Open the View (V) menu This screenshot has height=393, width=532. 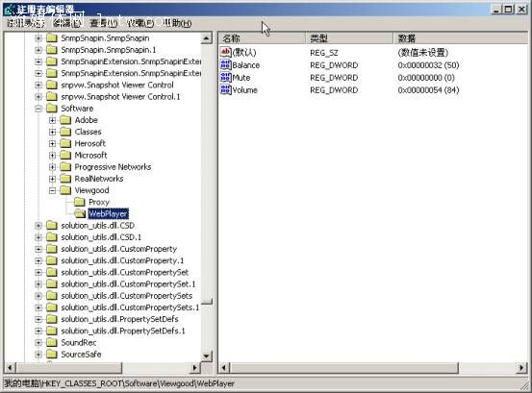click(x=104, y=23)
